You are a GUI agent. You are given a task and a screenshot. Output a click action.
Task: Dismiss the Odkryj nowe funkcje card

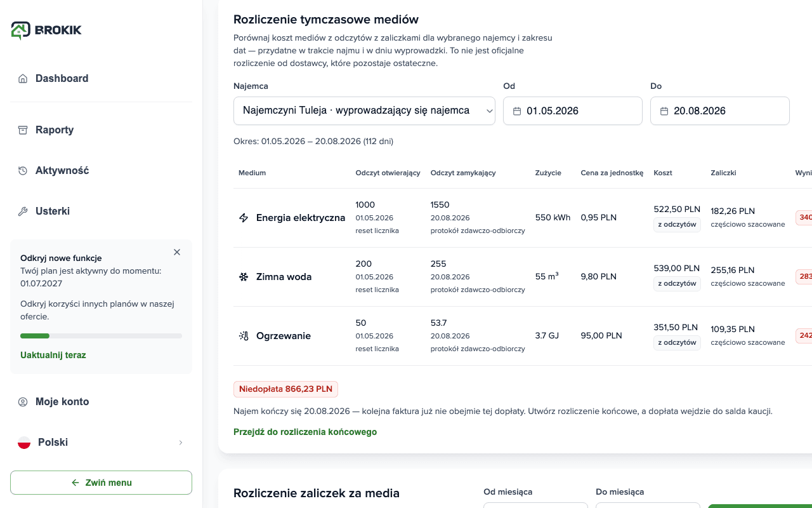click(x=177, y=252)
